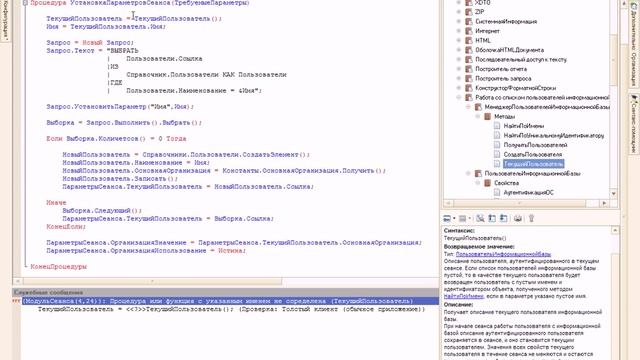The height and width of the screenshot is (360, 640).
Task: Click the message line ТекущийПользователь = <<?>>
Action: [x=231, y=309]
